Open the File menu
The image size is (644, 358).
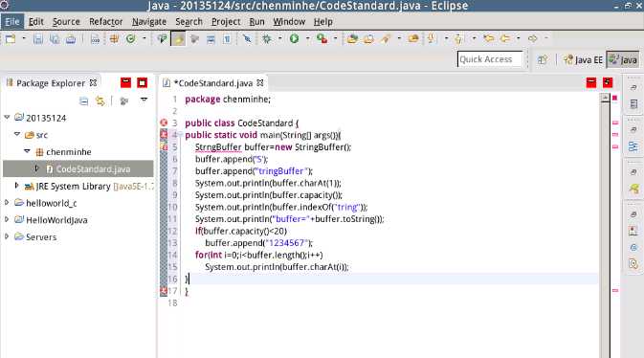click(12, 22)
